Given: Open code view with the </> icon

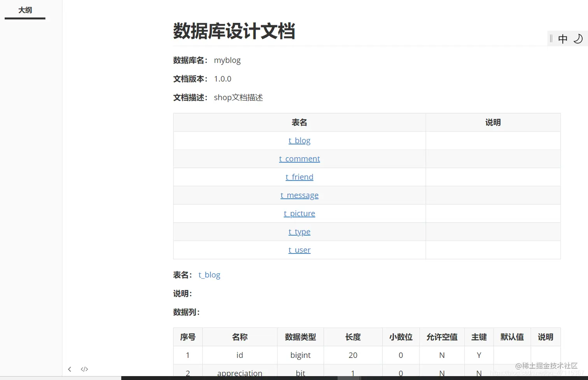Looking at the screenshot, I should pos(84,369).
